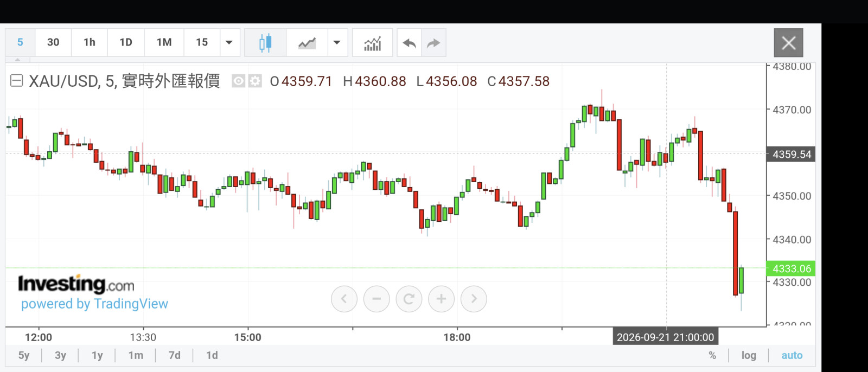Set date range to 1y

[x=97, y=355]
